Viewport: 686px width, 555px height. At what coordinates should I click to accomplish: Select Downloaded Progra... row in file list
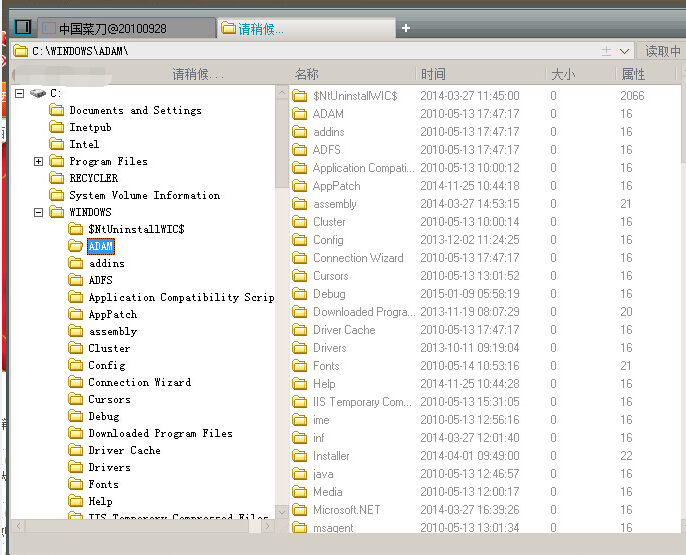pos(485,312)
